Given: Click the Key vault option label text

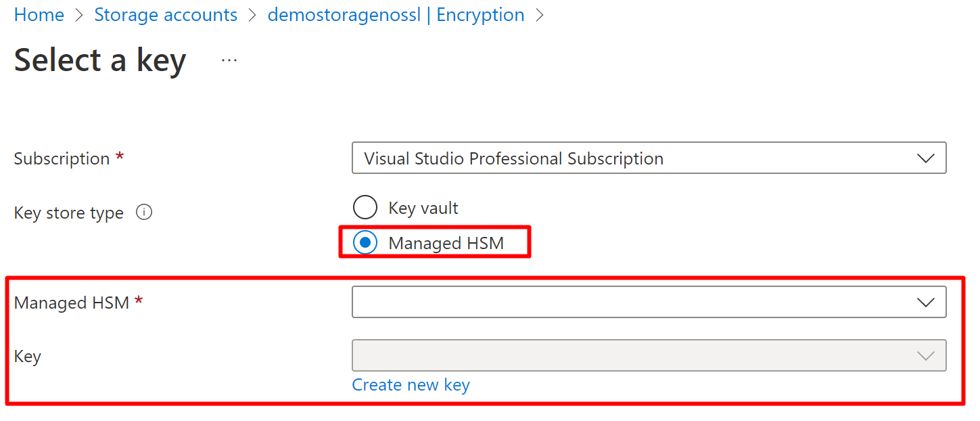Looking at the screenshot, I should click(x=423, y=207).
